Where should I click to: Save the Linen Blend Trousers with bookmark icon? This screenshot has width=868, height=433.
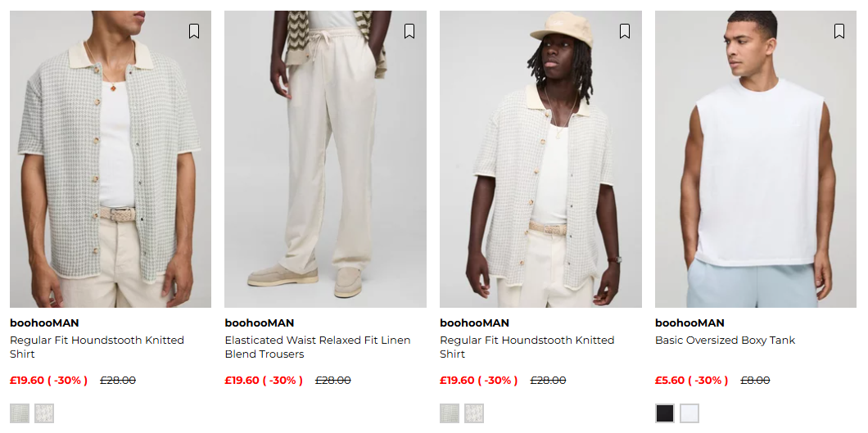(409, 31)
